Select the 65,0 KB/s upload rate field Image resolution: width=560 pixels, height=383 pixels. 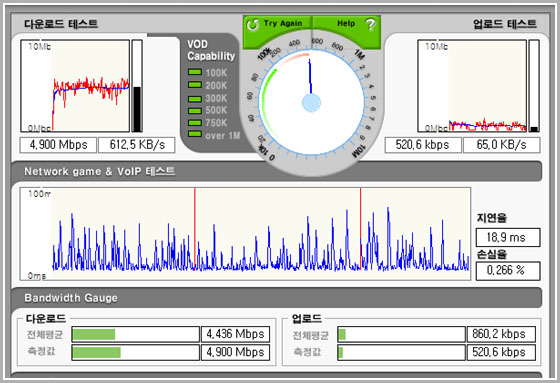[x=501, y=145]
